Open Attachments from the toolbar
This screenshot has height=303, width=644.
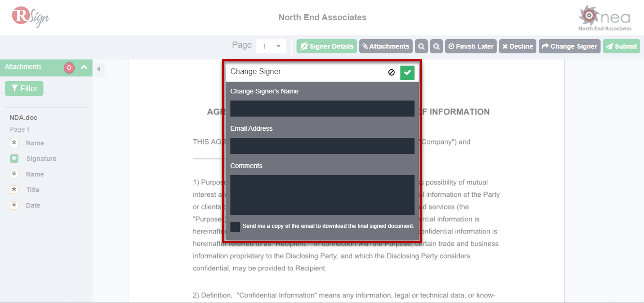click(386, 46)
